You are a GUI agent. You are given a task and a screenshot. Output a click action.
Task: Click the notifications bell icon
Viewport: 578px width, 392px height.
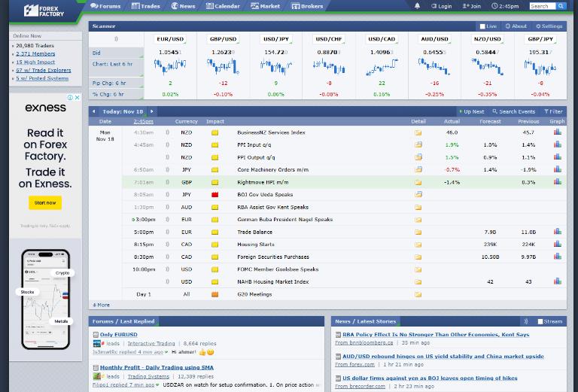[x=417, y=6]
